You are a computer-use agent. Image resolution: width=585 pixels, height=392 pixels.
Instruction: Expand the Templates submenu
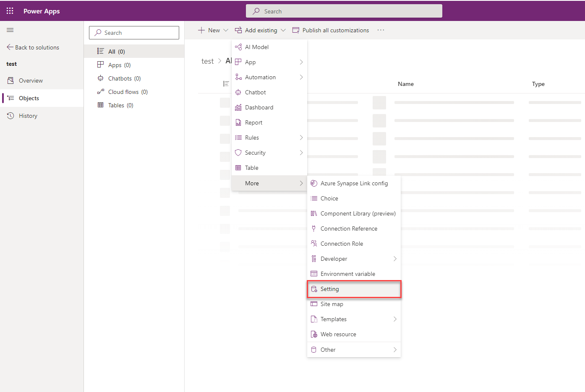[334, 319]
